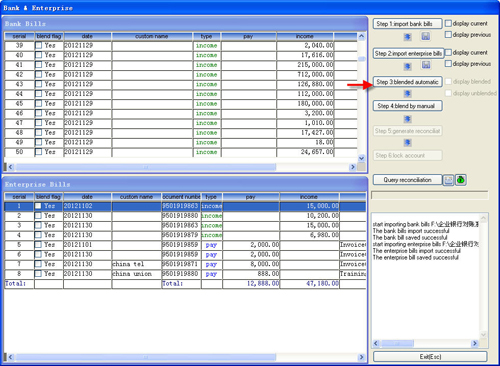Click the Bank Bills income column header
Screen dimensions: 500x366
coord(305,36)
